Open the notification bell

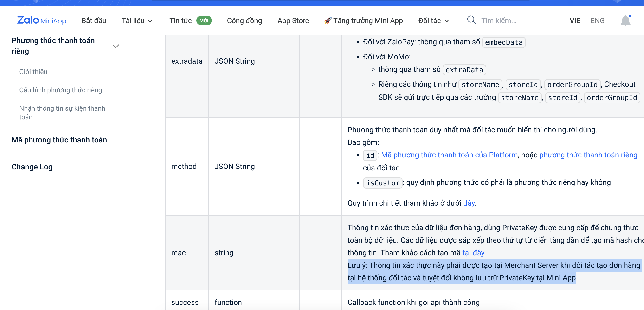625,20
